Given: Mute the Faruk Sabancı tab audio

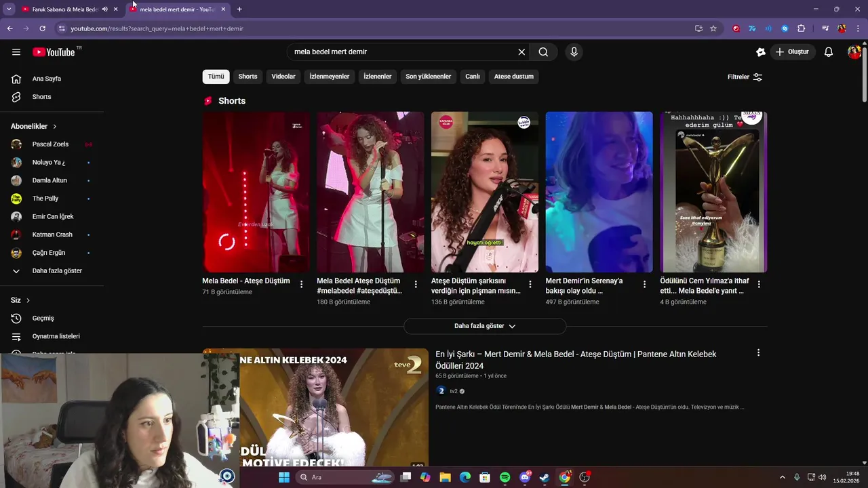Looking at the screenshot, I should [104, 9].
